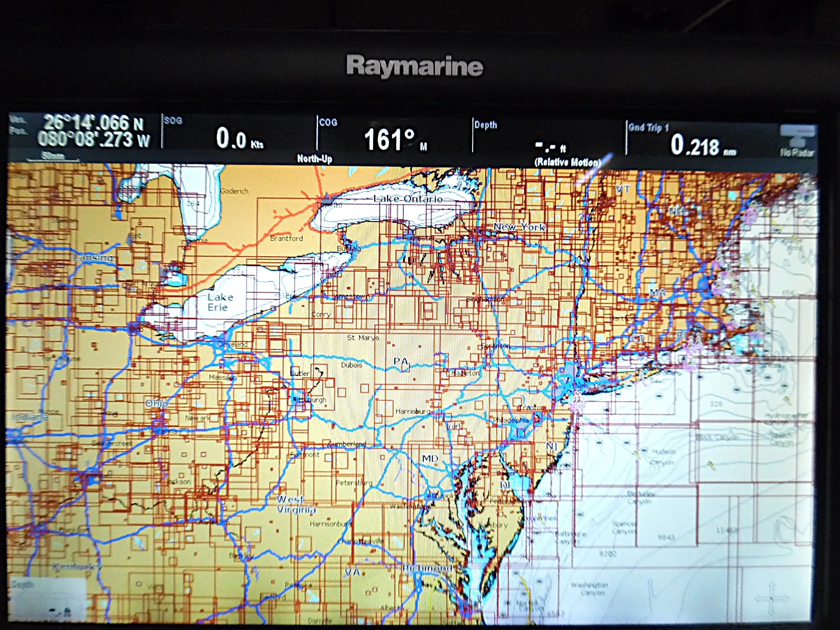Screen dimensions: 840x630
Task: Select the West Virginia map label
Action: pyautogui.click(x=296, y=504)
